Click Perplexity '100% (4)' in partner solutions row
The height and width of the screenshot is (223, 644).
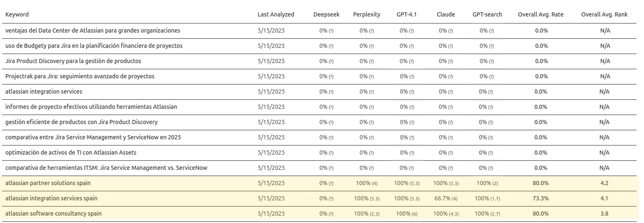pos(367,183)
